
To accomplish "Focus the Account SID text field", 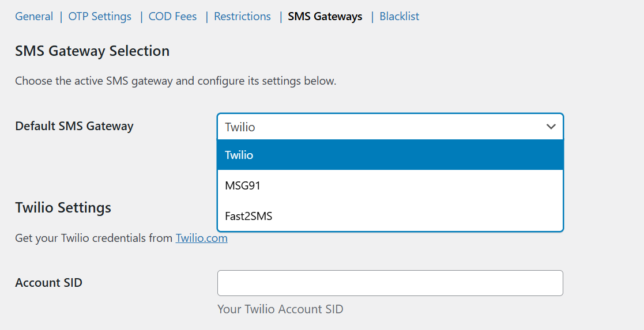I will (x=390, y=283).
